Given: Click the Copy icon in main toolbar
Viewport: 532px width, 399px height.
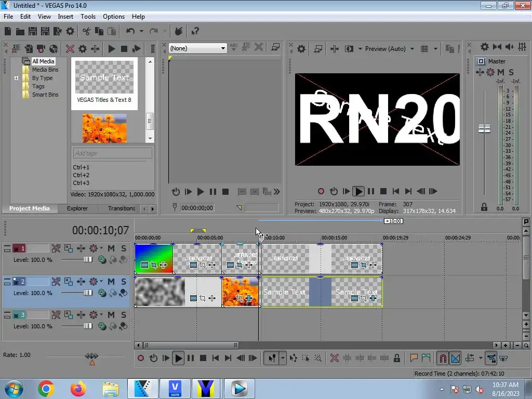Looking at the screenshot, I should [x=99, y=32].
